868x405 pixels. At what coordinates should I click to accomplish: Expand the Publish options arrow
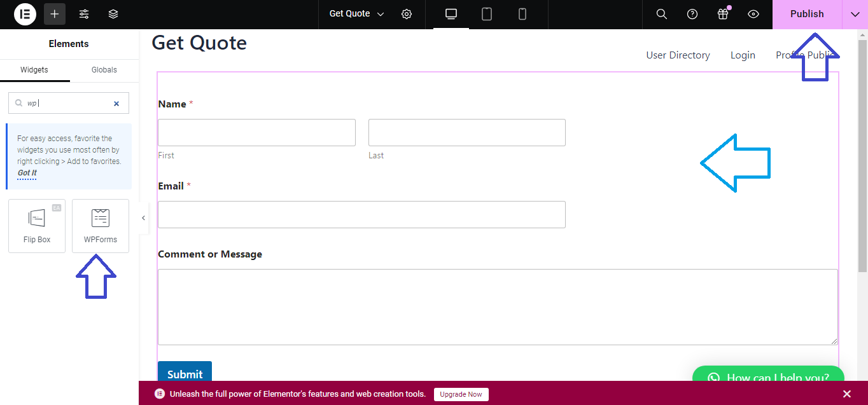pos(855,14)
